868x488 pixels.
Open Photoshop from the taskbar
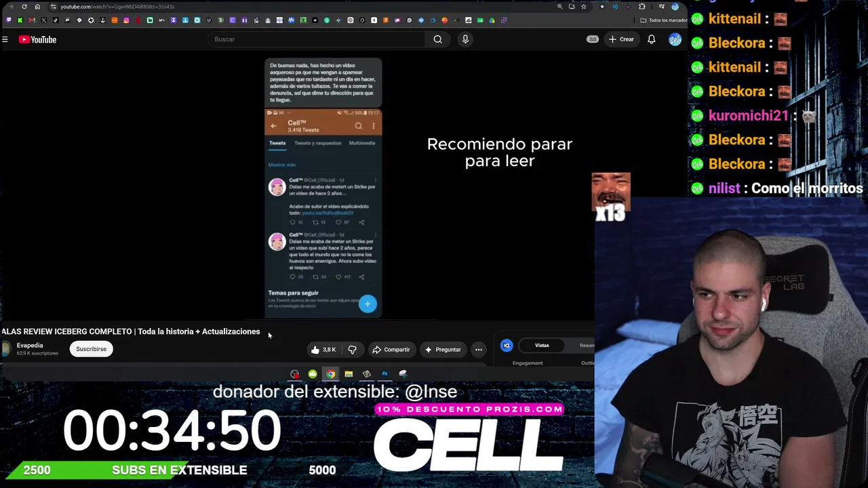tap(384, 374)
